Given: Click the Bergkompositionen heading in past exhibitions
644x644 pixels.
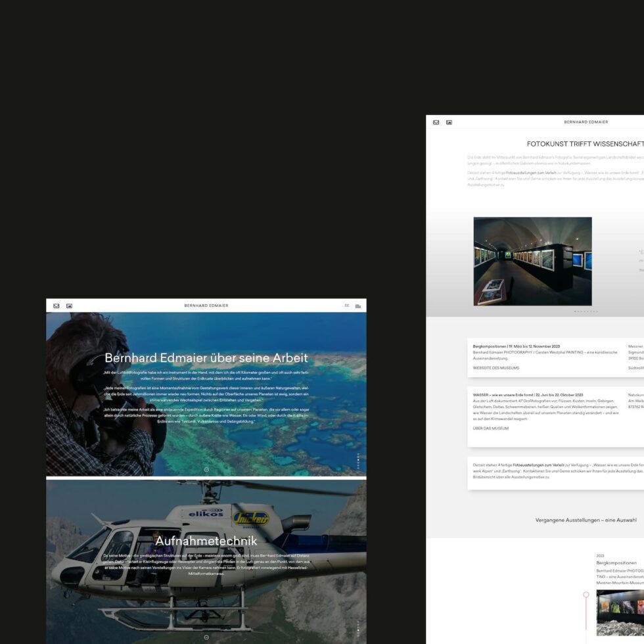Looking at the screenshot, I should [616, 563].
